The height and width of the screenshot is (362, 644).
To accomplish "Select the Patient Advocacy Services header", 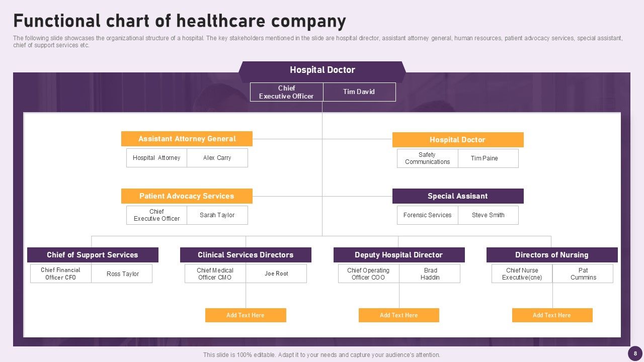I will pos(187,196).
